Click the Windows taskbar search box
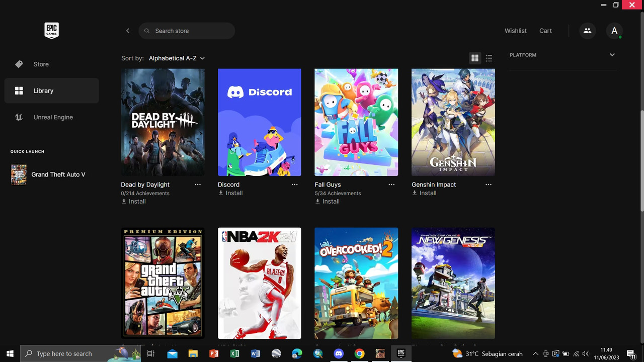644x362 pixels. click(80, 353)
